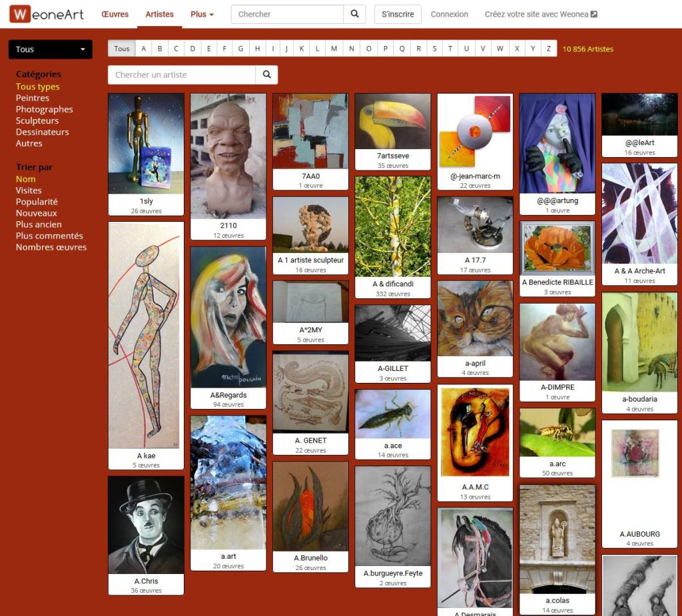Screen dimensions: 682x616
Task: Open the 7artsseve toucan thumbnail
Action: 392,121
